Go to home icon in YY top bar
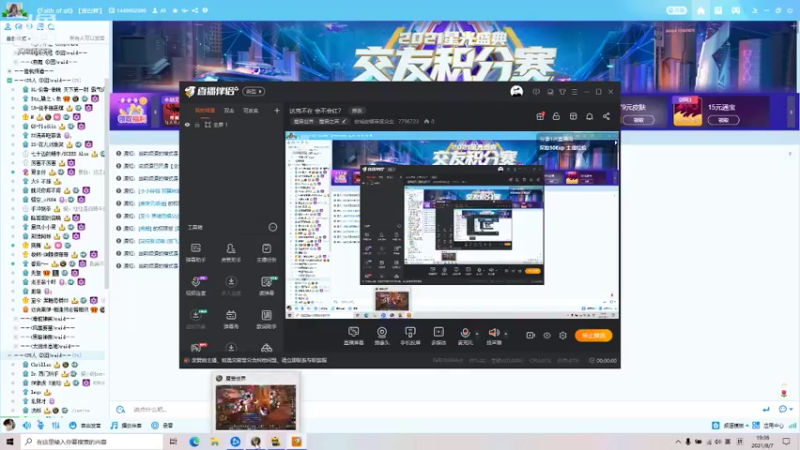The height and width of the screenshot is (450, 800). point(701,10)
